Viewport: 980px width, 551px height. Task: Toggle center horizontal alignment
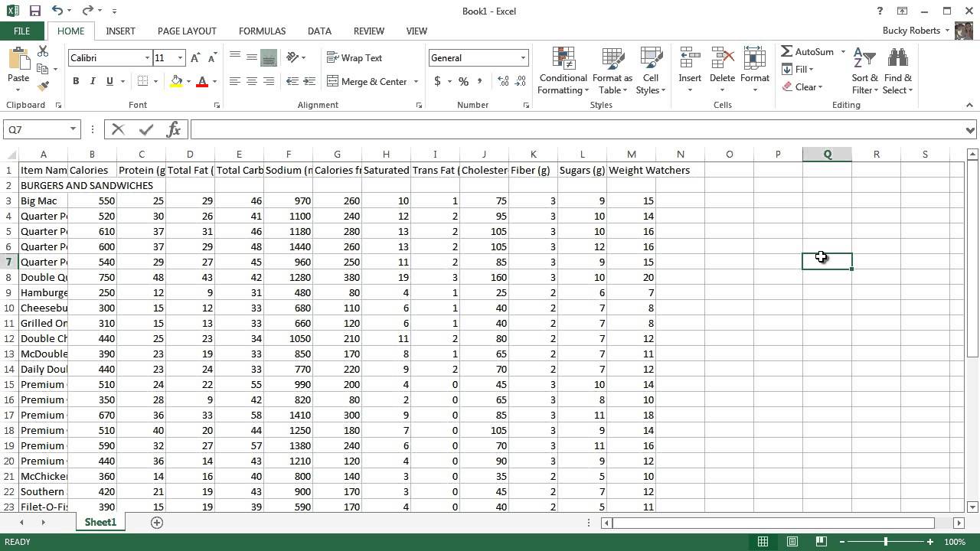[x=252, y=81]
